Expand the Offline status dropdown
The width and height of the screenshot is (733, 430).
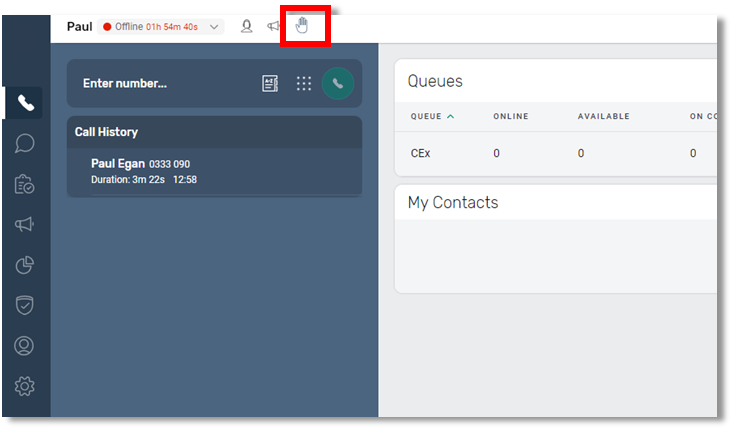pos(214,26)
